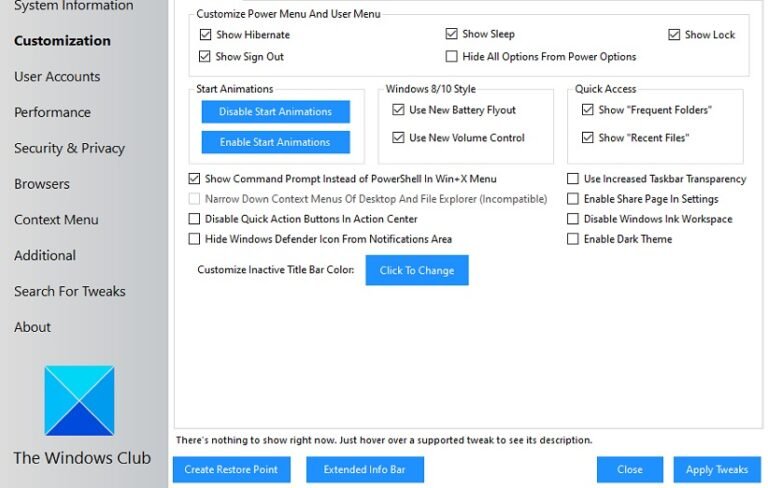Screen dimensions: 768x488
Task: Select Search For Tweaks in sidebar
Action: click(69, 292)
